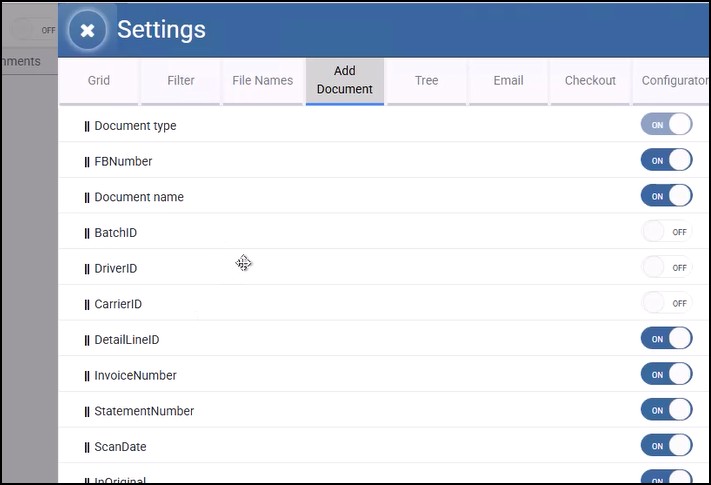Grab the drag handle beside Document type
This screenshot has width=711, height=485.
click(x=87, y=126)
